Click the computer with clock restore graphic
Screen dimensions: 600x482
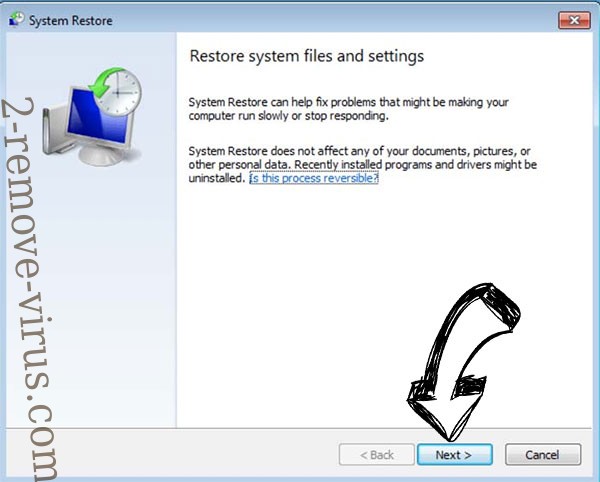[92, 116]
